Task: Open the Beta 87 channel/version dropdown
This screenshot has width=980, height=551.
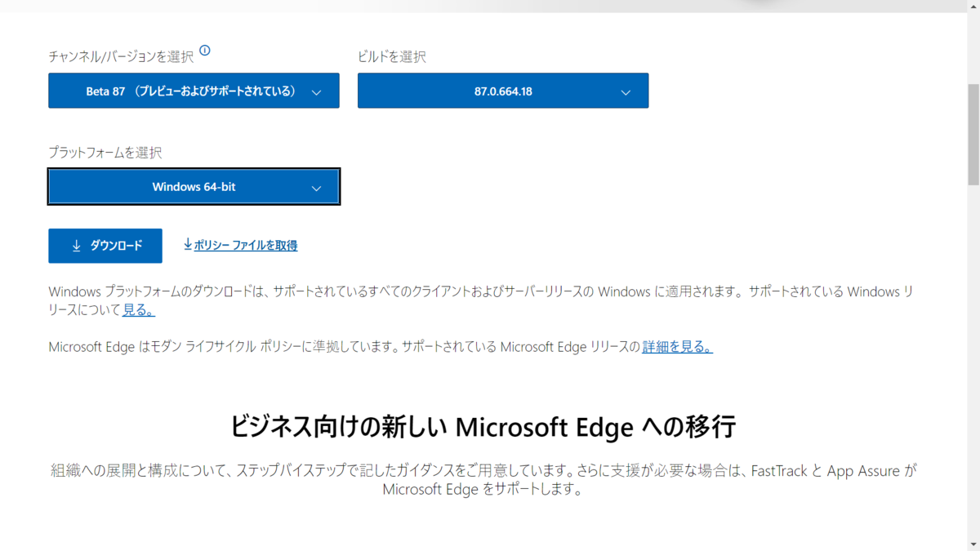Action: (194, 91)
